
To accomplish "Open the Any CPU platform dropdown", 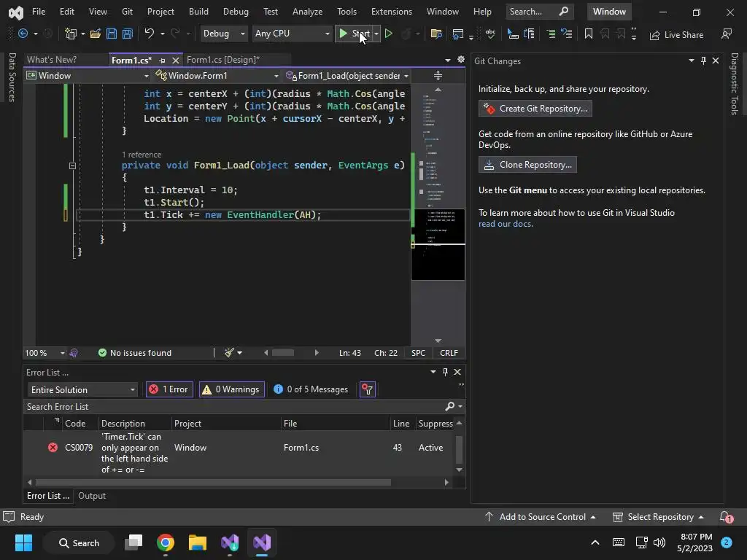I will pyautogui.click(x=292, y=34).
